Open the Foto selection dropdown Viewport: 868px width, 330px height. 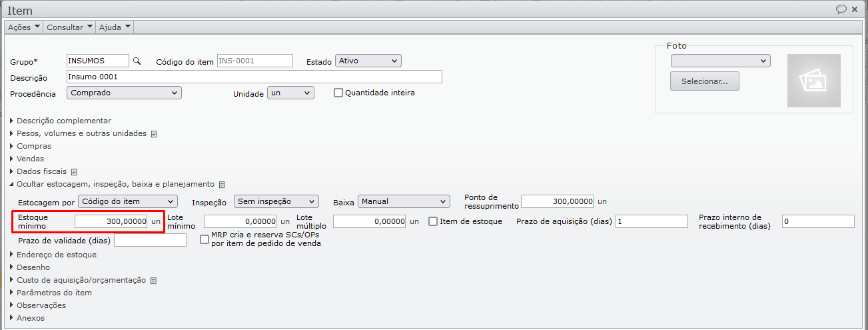tap(721, 61)
